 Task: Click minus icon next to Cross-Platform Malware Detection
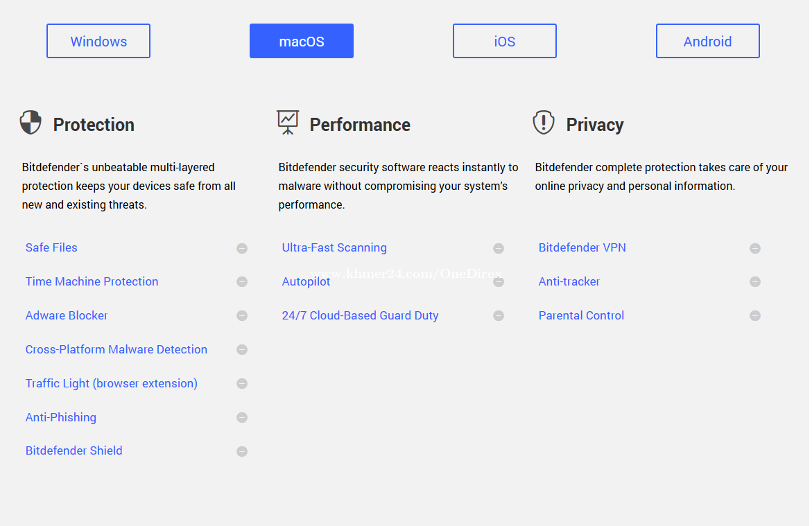coord(242,349)
